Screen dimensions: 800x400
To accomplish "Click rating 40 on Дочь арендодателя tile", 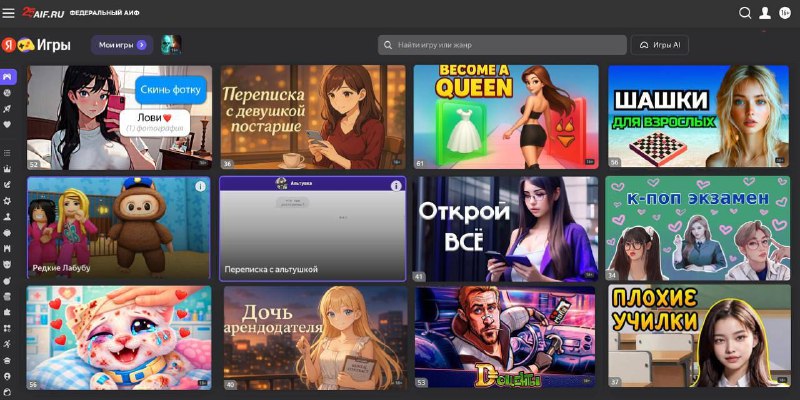I will [x=230, y=385].
